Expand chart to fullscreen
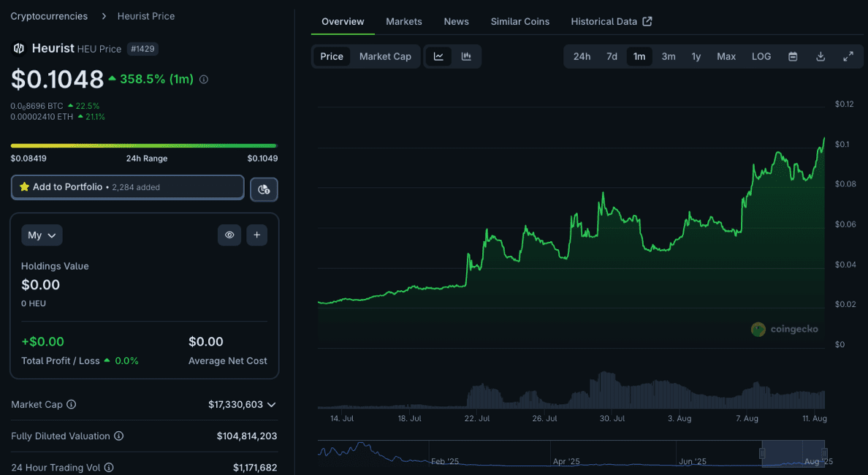 848,56
